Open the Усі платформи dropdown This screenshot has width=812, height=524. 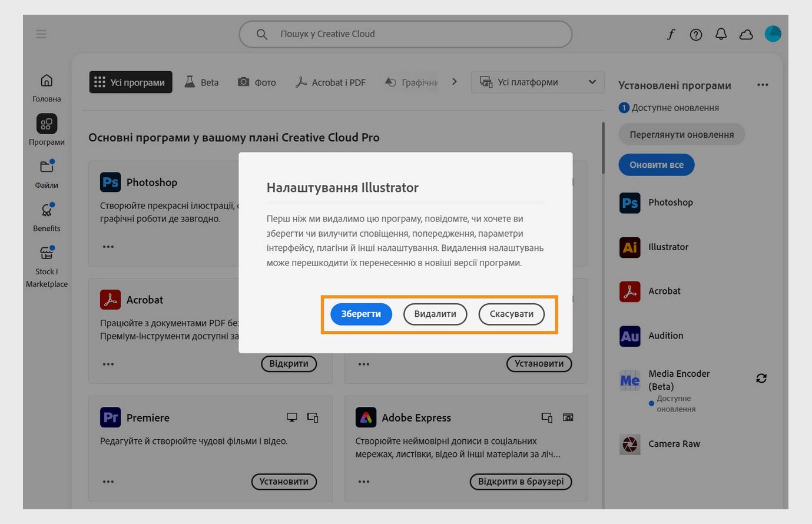pos(538,82)
